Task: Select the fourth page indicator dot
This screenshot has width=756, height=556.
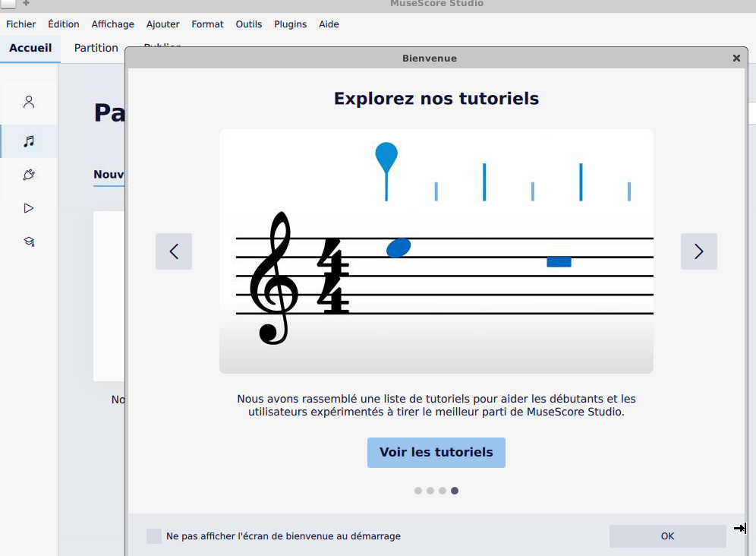Action: pyautogui.click(x=455, y=491)
